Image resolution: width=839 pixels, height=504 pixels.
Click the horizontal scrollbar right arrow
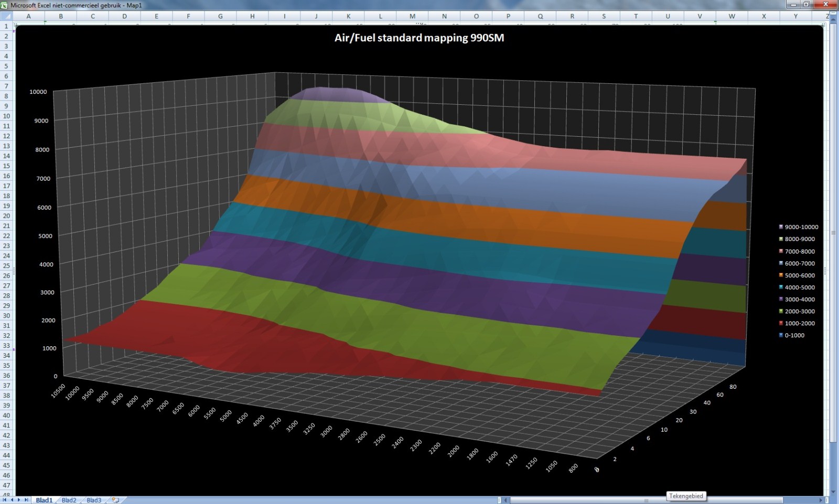[x=821, y=500]
